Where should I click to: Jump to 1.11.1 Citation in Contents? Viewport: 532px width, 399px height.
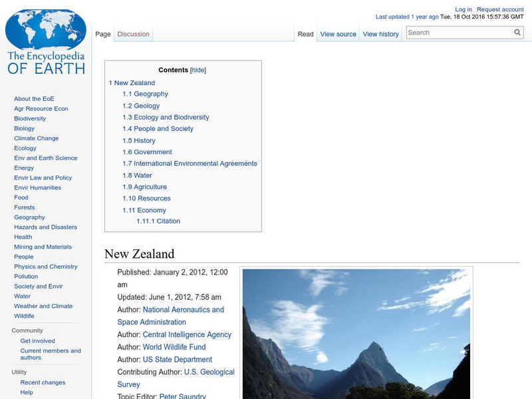[158, 221]
